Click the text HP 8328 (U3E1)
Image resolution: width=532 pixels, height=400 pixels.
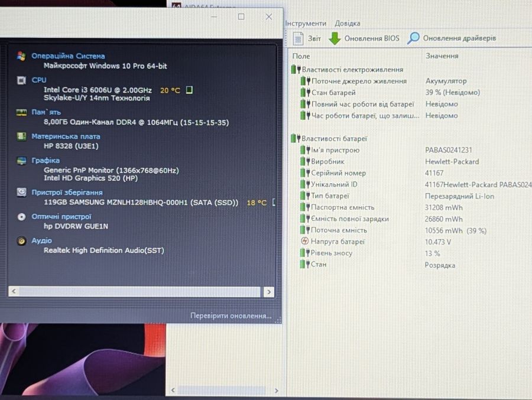[71, 146]
